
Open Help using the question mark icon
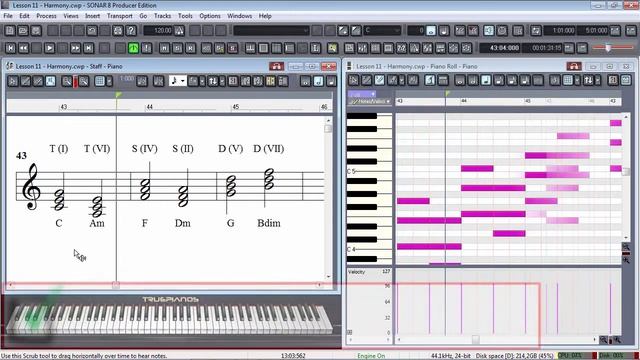131,31
